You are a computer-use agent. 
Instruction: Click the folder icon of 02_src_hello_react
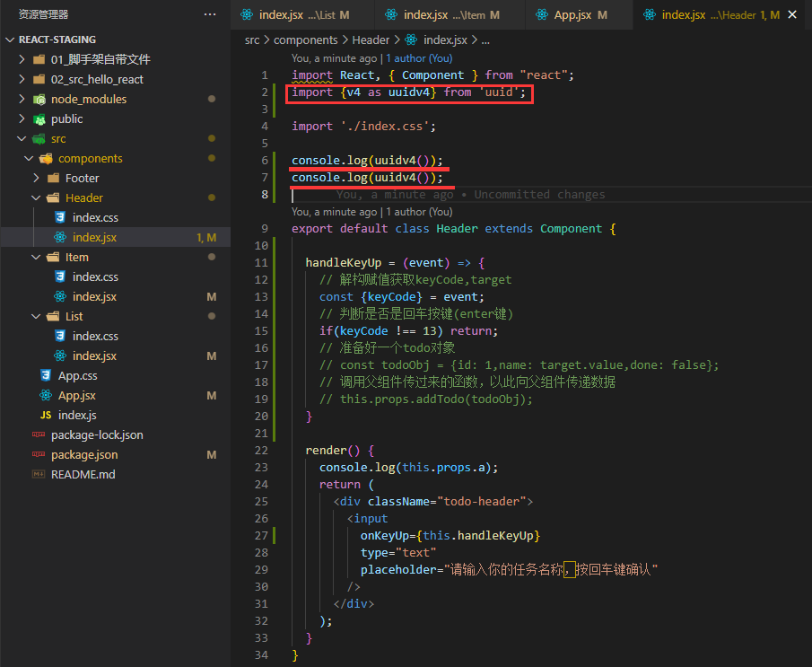[x=39, y=79]
